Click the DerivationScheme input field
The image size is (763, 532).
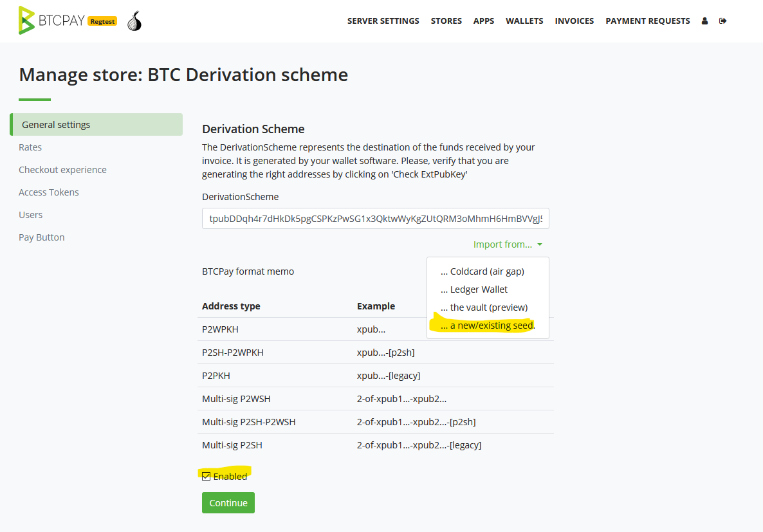(375, 219)
